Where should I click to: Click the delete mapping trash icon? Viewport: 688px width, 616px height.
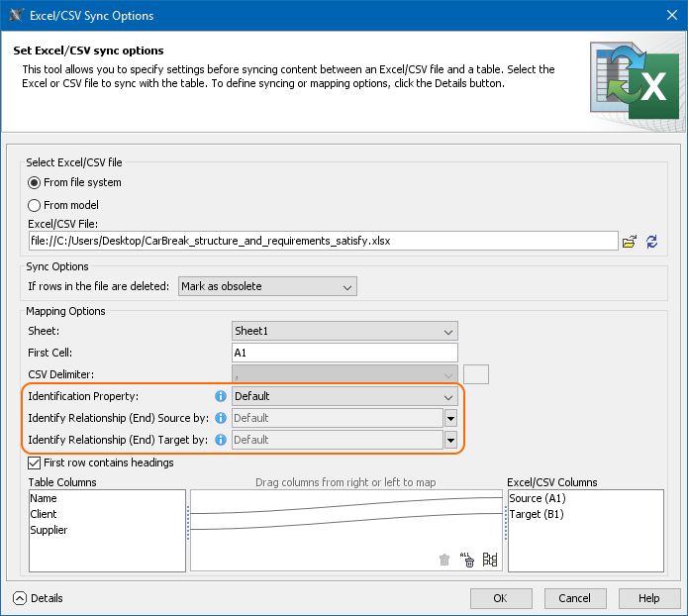coord(444,560)
